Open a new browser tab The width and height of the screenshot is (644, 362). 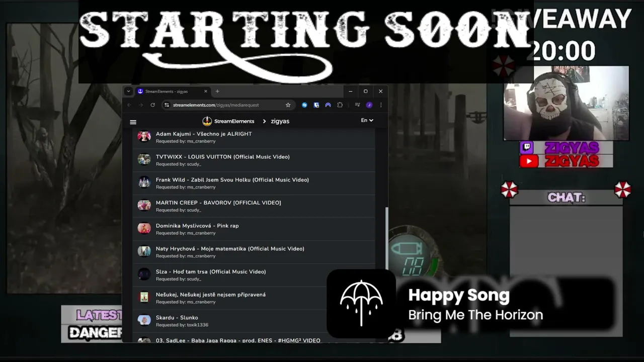(x=217, y=92)
